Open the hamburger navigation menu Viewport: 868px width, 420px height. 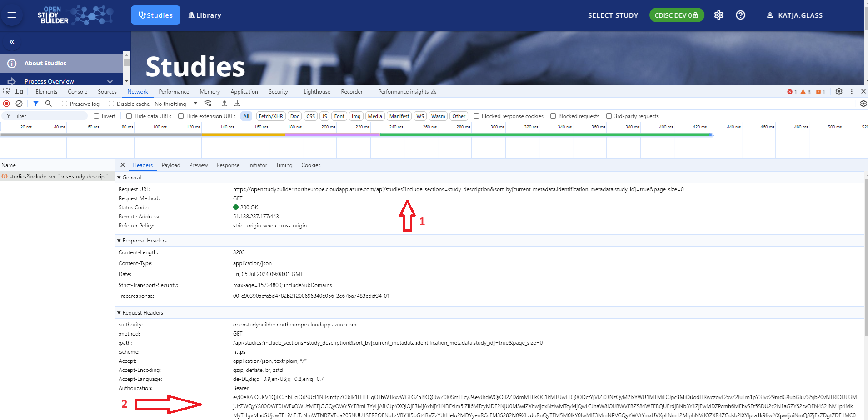[12, 15]
